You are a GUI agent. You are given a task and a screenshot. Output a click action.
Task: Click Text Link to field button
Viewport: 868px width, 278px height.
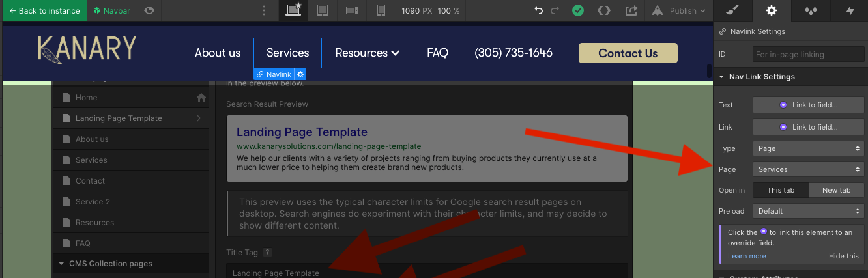(x=809, y=105)
